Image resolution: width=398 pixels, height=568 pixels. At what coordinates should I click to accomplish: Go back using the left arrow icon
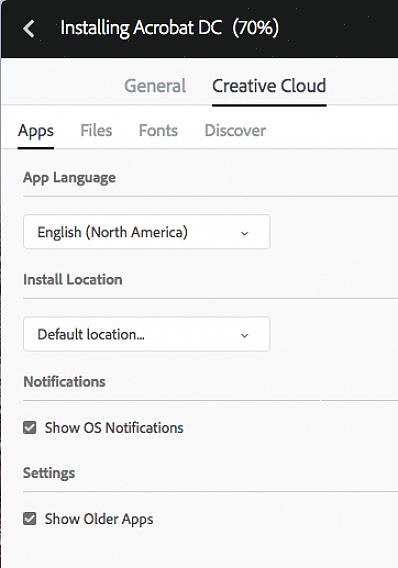tap(29, 29)
